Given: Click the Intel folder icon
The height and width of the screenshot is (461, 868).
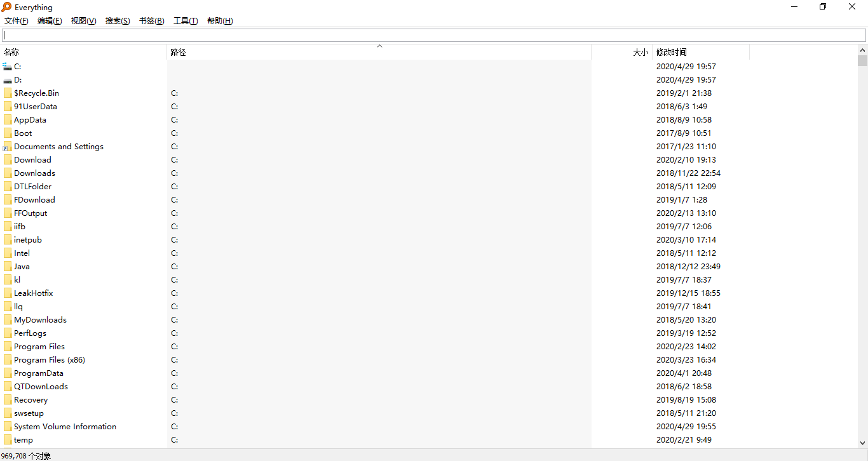Looking at the screenshot, I should (8, 253).
